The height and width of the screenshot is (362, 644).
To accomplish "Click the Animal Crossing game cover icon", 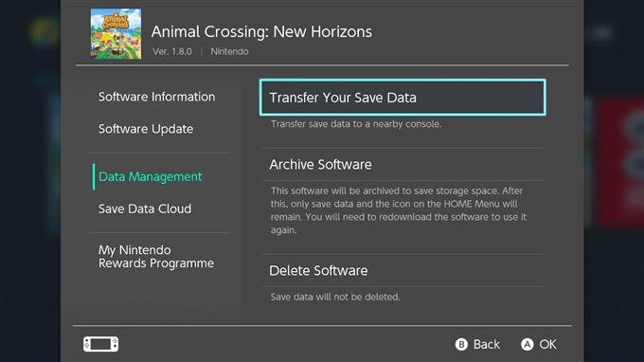I will [116, 34].
